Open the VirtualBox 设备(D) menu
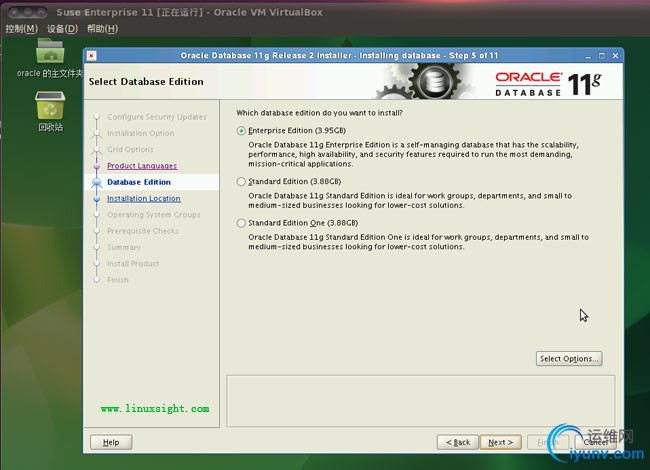Image resolution: width=650 pixels, height=470 pixels. (x=62, y=29)
